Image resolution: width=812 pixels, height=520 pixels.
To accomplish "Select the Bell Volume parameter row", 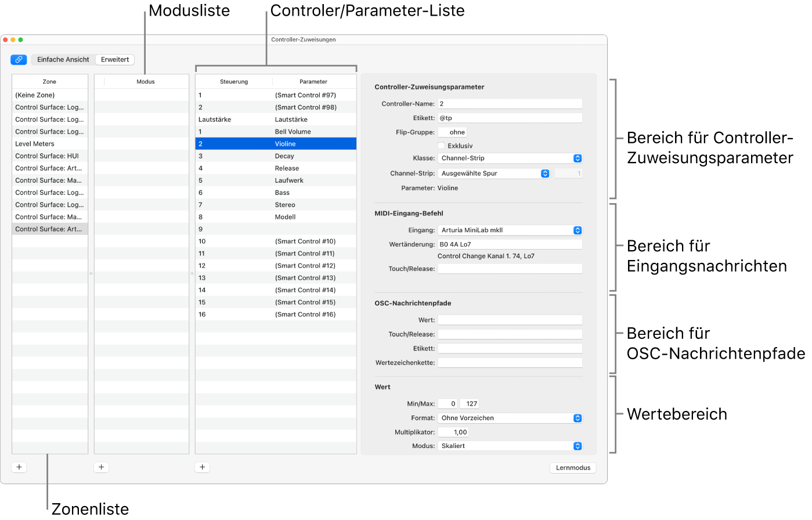I will point(276,132).
